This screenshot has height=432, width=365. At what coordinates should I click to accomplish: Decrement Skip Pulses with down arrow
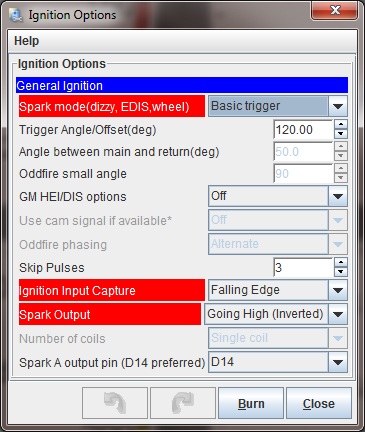[x=340, y=272]
